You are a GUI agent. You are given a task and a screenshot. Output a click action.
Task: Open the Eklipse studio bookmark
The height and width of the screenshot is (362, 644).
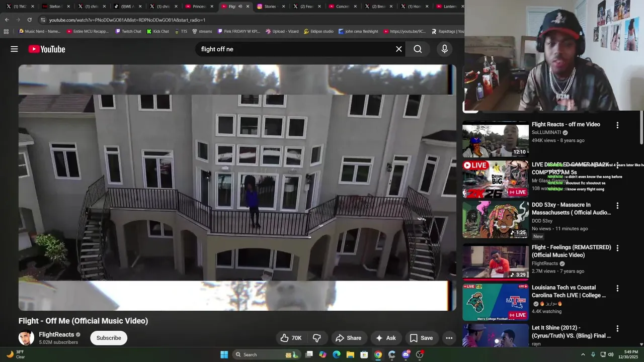click(318, 31)
